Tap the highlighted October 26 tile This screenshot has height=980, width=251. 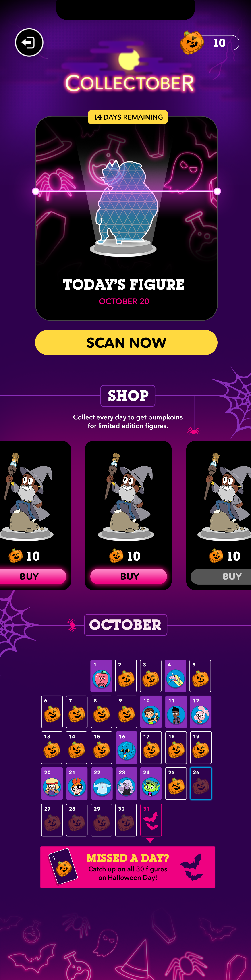point(200,783)
